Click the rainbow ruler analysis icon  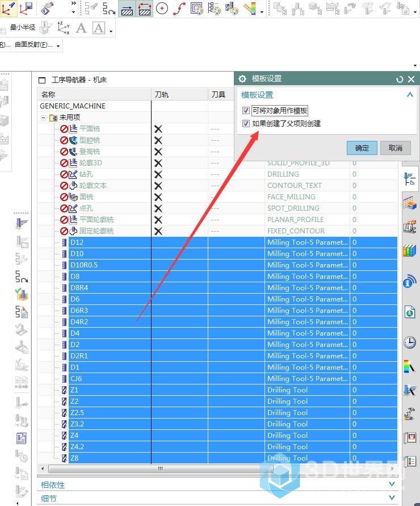(249, 9)
